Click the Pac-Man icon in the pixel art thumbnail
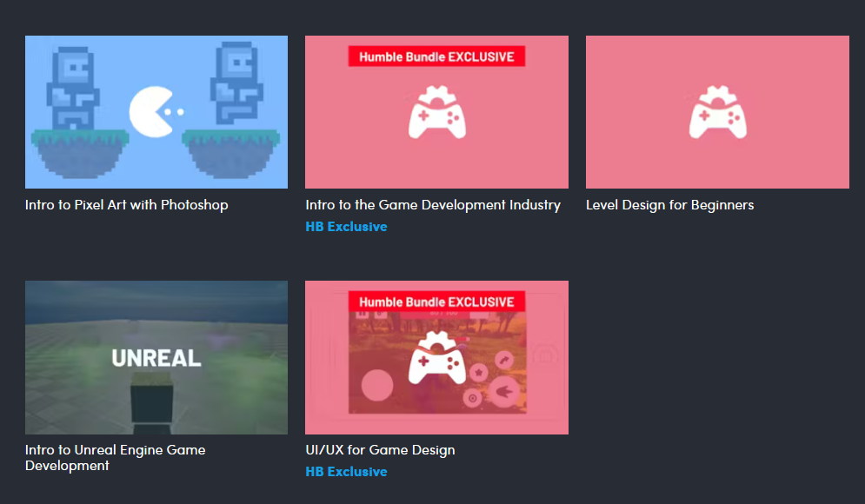Screen dimensions: 865x504 pyautogui.click(x=155, y=111)
